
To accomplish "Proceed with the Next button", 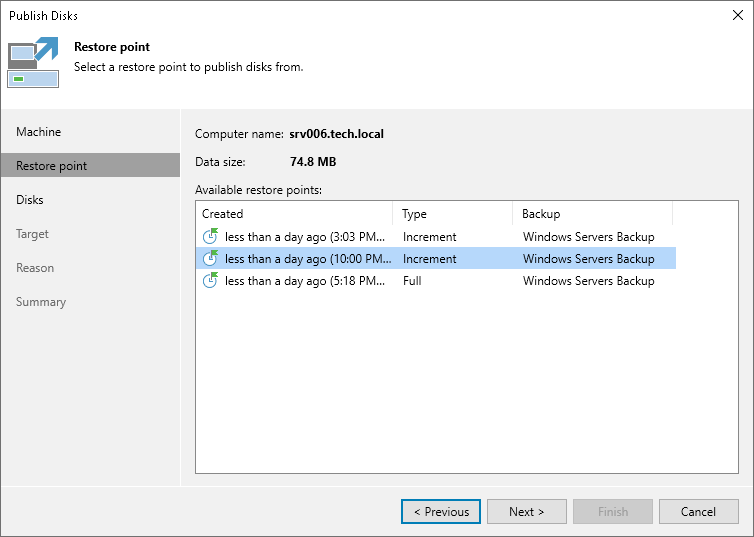I will pyautogui.click(x=527, y=512).
